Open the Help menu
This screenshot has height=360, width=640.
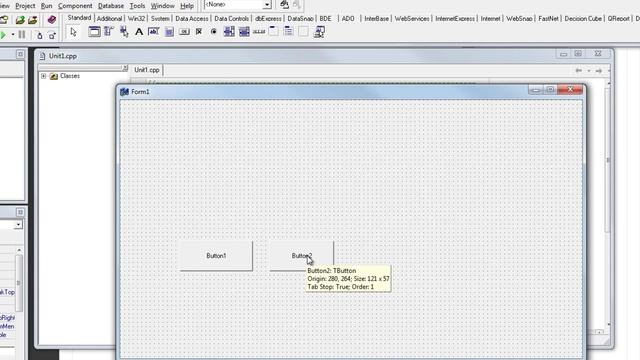(x=187, y=6)
